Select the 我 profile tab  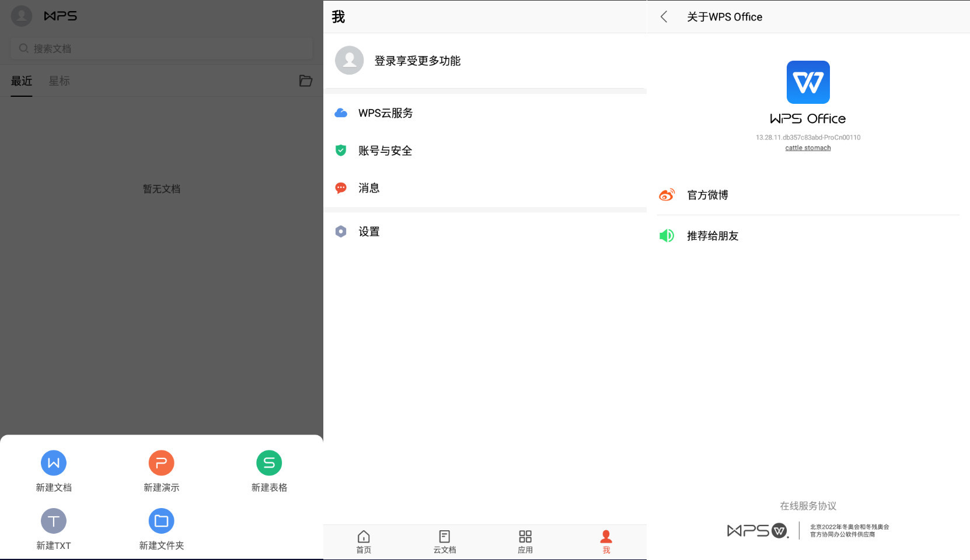(x=606, y=542)
